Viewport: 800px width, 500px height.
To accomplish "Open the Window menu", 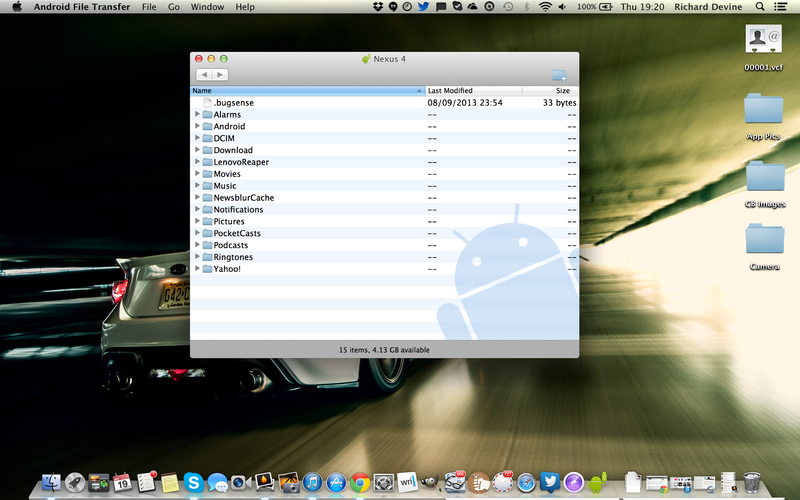I will [207, 7].
